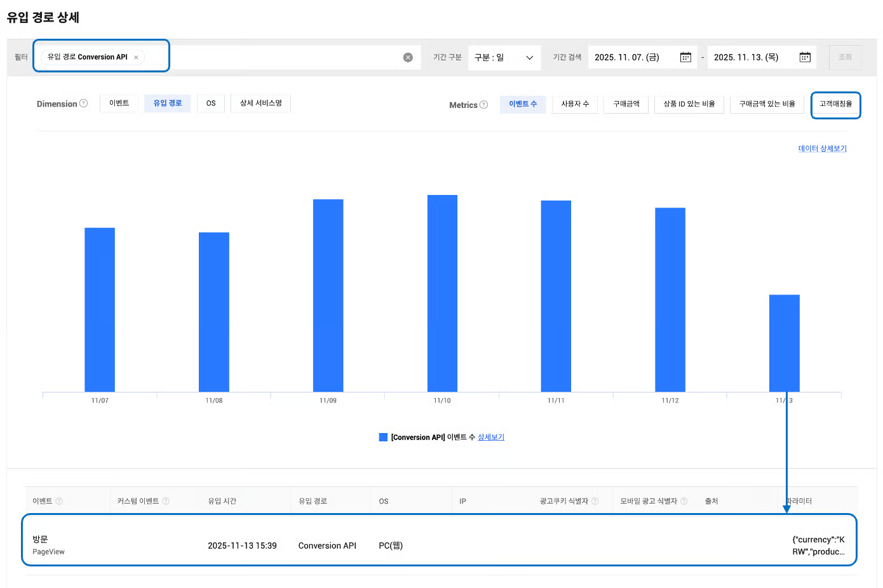This screenshot has width=883, height=588.
Task: Clear all filters with the circled X icon
Action: click(x=408, y=58)
